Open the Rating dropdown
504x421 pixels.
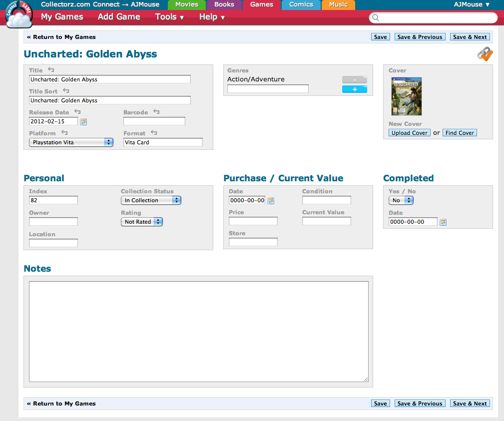pos(142,222)
